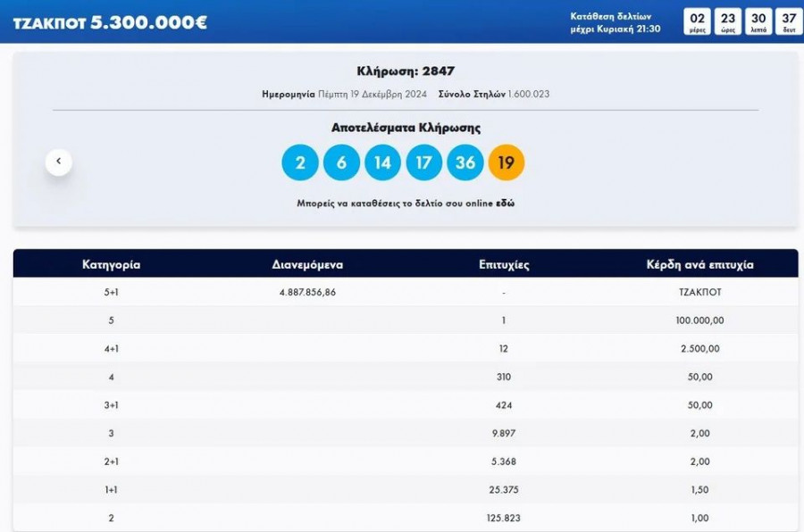The image size is (804, 532).
Task: Sort by the 'Διανεμόμενα' column header
Action: click(307, 265)
